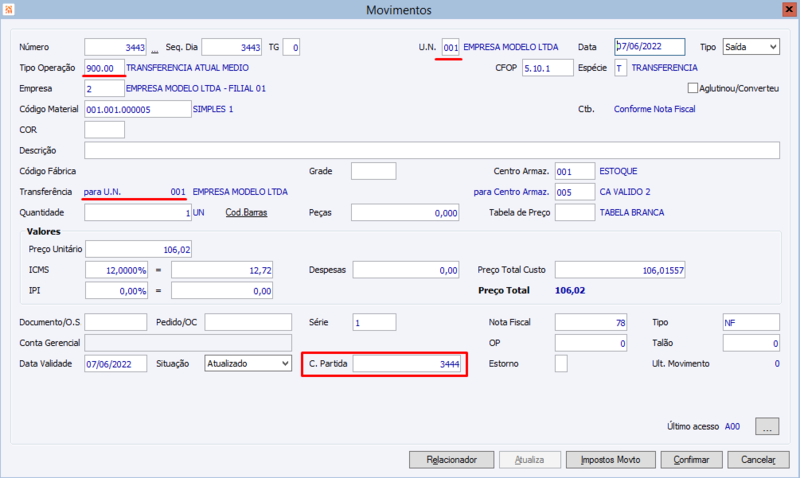Screen dimensions: 800x478
Task: Focus the ICMS percentage field
Action: tap(116, 270)
